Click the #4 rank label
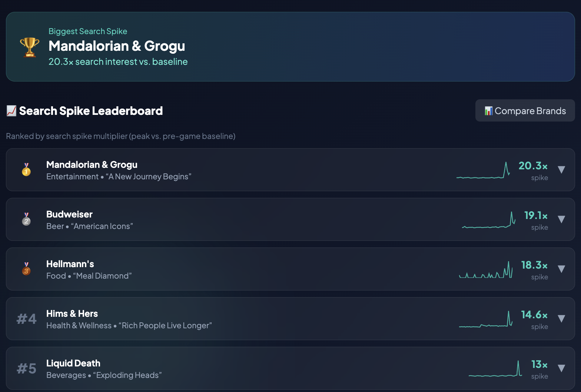 click(26, 319)
